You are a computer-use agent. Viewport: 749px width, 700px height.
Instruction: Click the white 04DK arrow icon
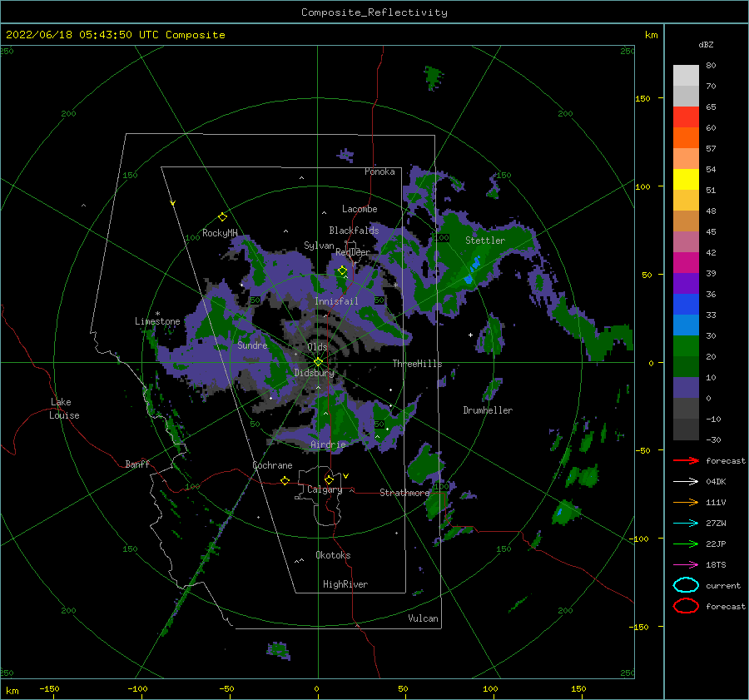pos(686,481)
